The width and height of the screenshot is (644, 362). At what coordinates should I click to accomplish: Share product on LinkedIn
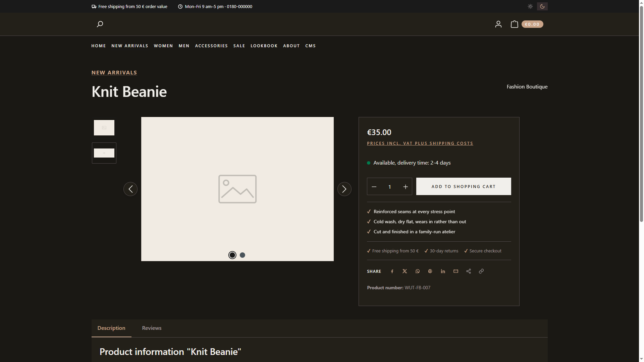tap(443, 271)
